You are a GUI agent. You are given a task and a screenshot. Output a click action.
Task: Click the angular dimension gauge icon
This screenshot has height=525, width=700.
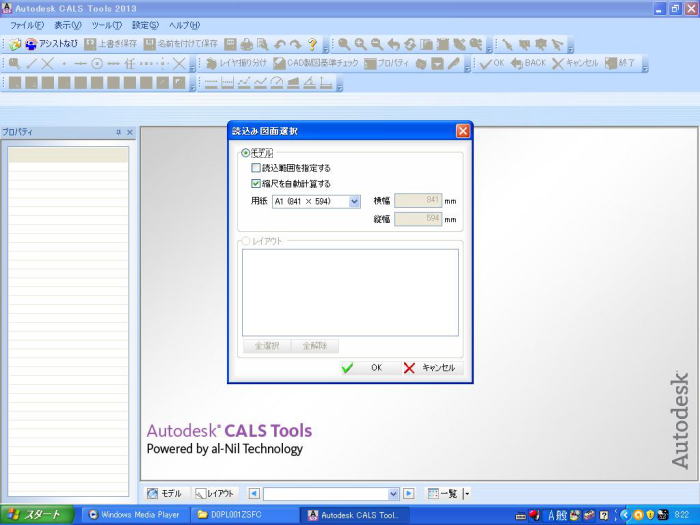pos(277,83)
